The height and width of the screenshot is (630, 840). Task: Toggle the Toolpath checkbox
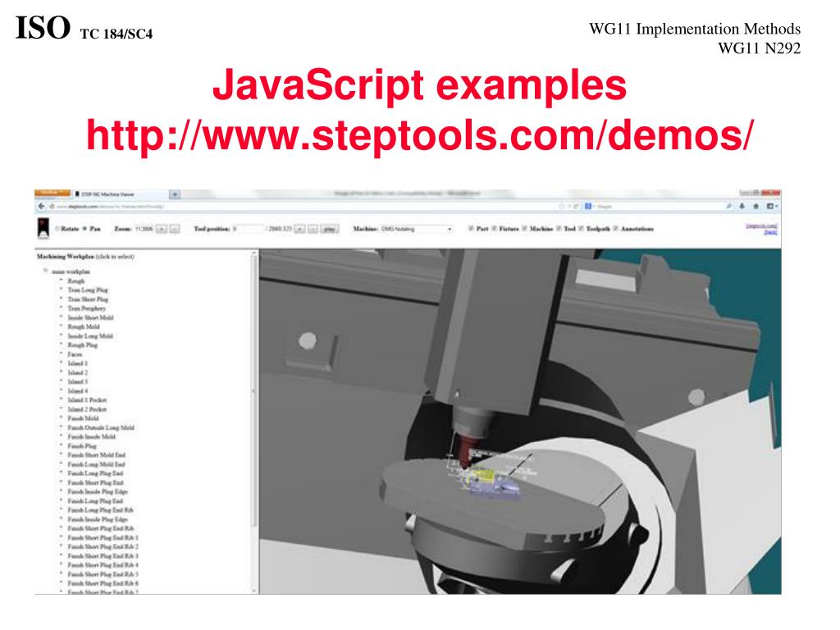pos(581,229)
